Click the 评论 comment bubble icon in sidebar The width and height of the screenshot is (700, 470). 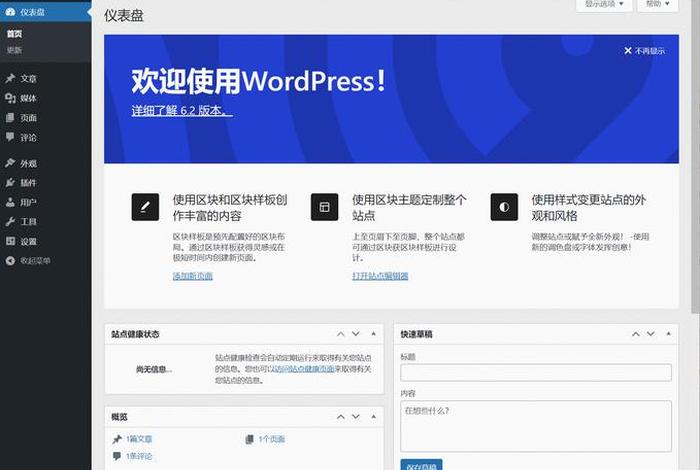(10, 137)
